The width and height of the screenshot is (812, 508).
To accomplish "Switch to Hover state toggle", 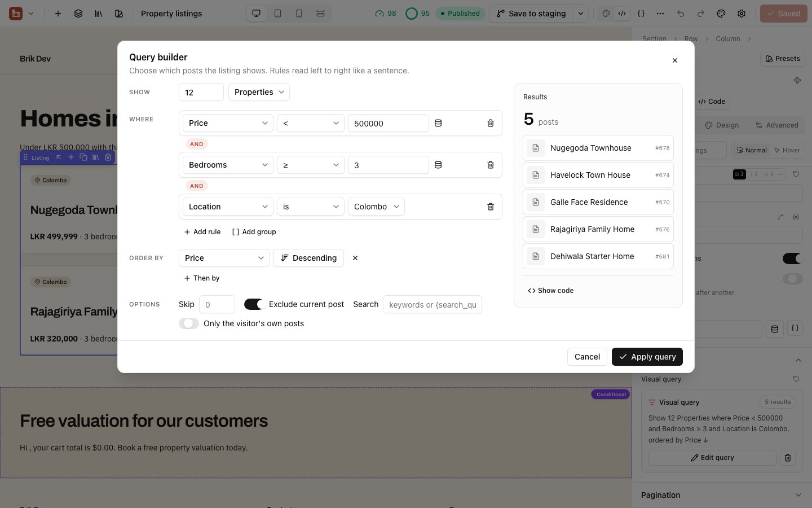I will click(x=787, y=150).
